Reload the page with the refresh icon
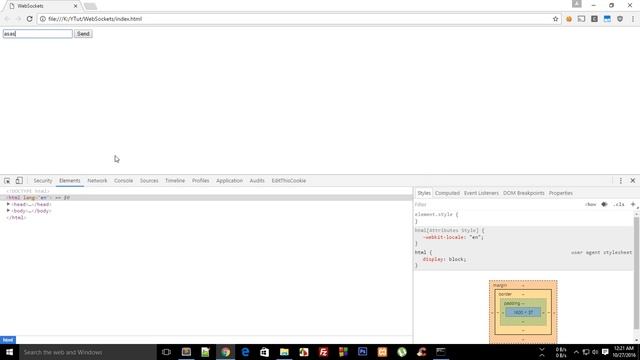Viewport: 640px width, 360px height. click(x=29, y=19)
